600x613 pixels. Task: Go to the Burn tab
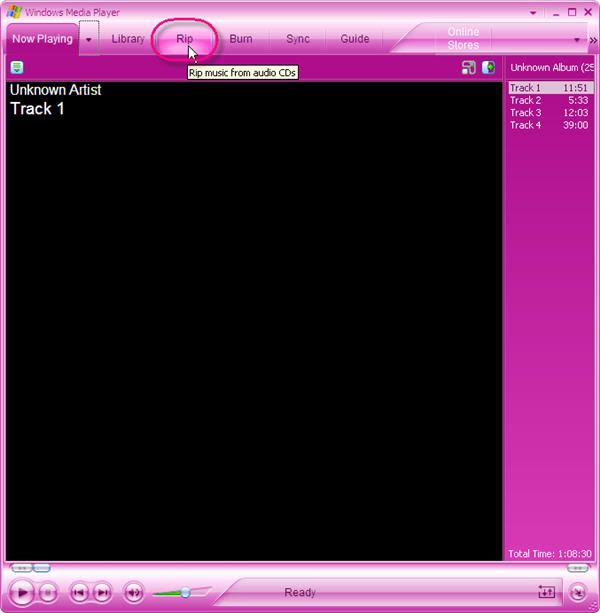(241, 39)
